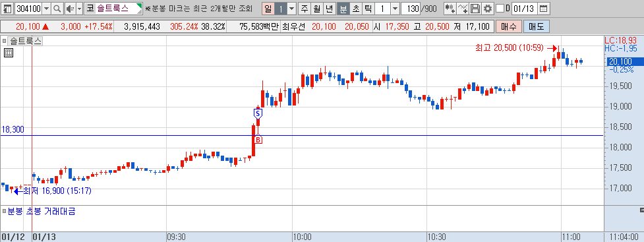Click the speaker sound alert icon
This screenshot has width=644, height=242.
point(70,8)
